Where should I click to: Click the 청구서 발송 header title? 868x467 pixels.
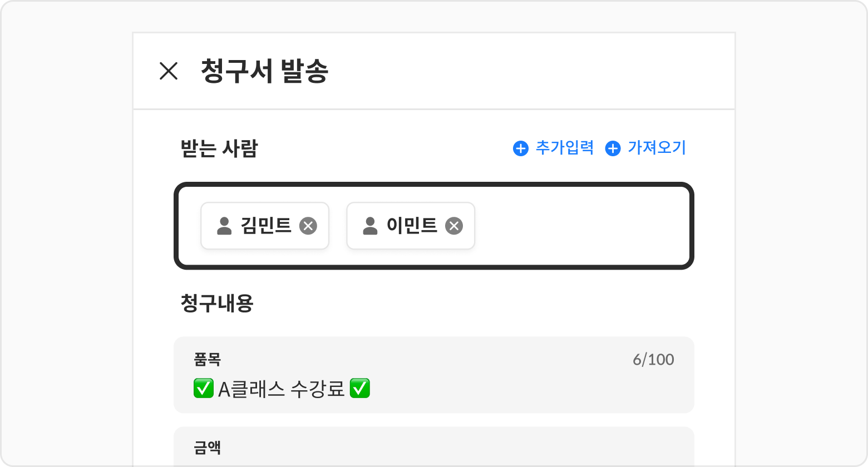264,71
